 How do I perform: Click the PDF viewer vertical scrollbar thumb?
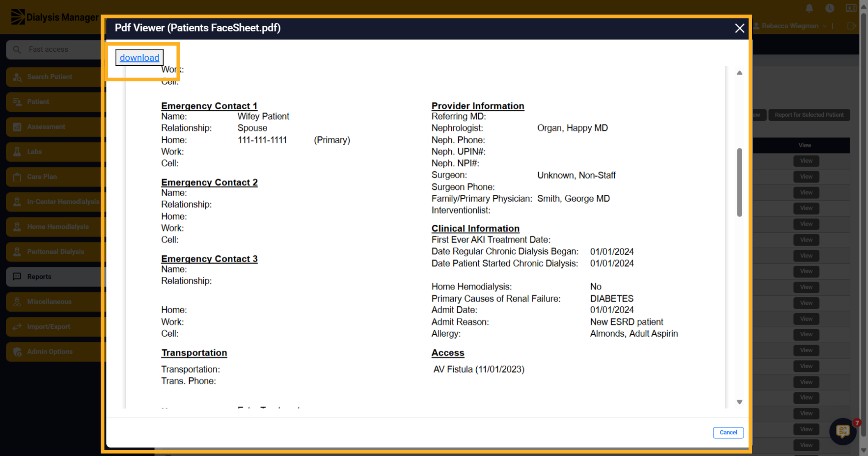tap(740, 182)
